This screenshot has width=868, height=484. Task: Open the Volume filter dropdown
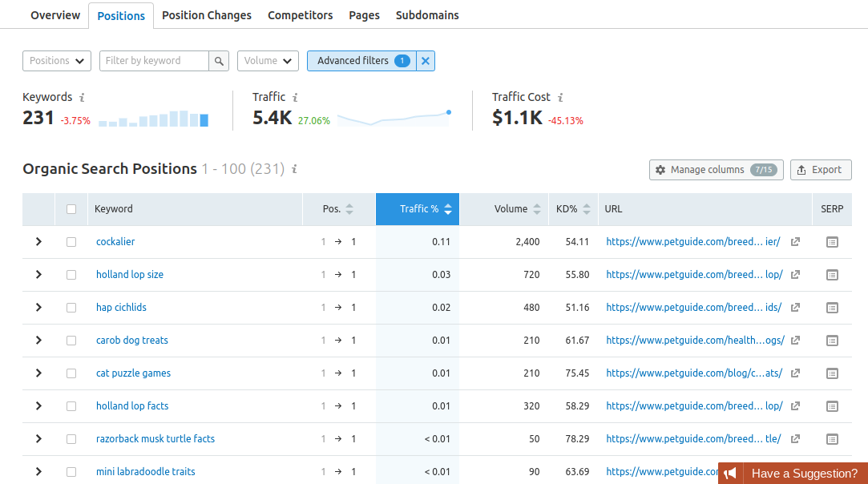pos(268,60)
